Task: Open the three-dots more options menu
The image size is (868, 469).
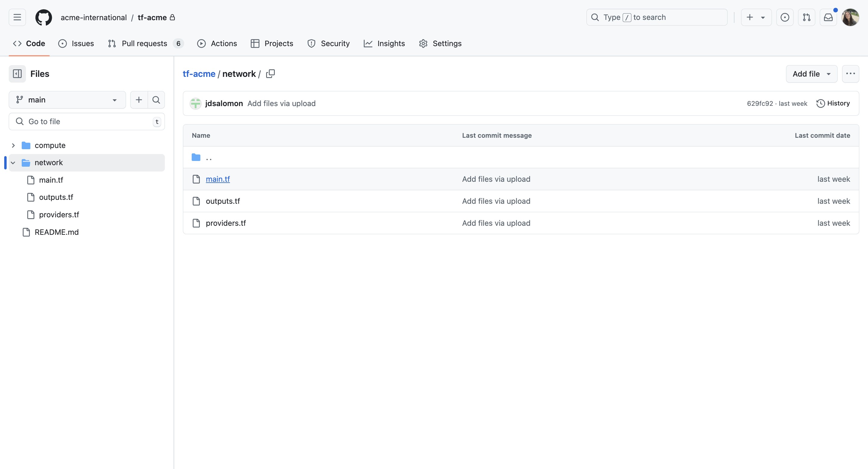Action: pos(850,74)
